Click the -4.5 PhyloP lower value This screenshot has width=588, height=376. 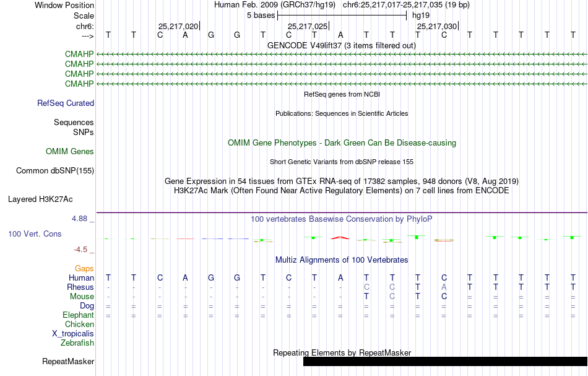click(x=80, y=250)
